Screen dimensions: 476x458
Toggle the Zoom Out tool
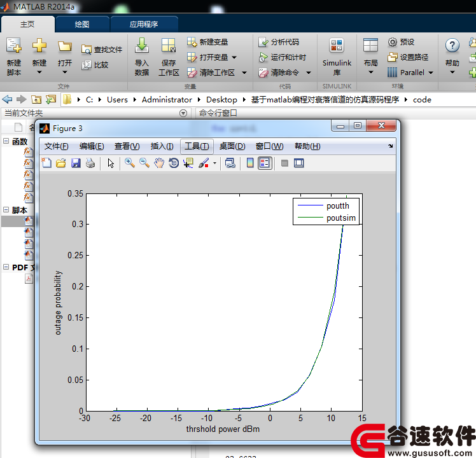[x=144, y=163]
